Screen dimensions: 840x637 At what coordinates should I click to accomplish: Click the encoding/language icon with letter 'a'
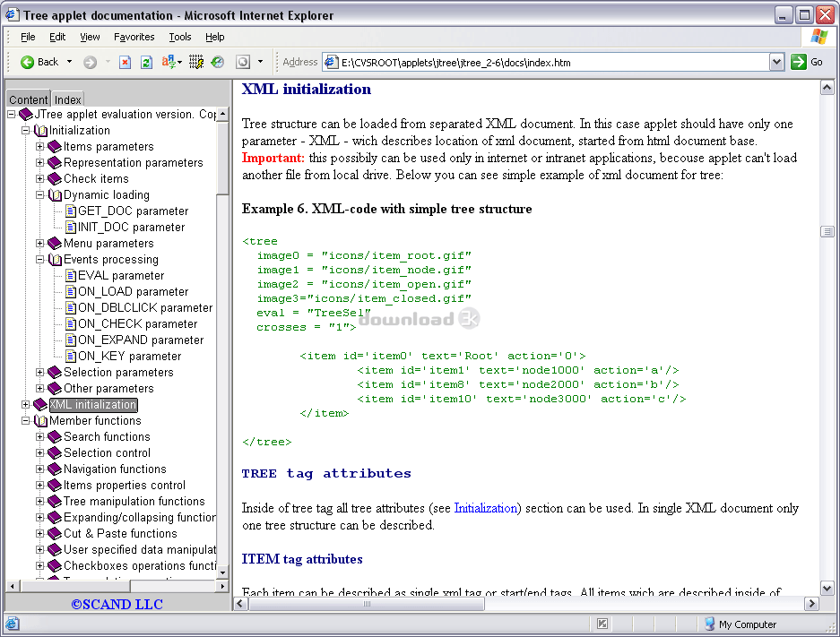click(169, 62)
